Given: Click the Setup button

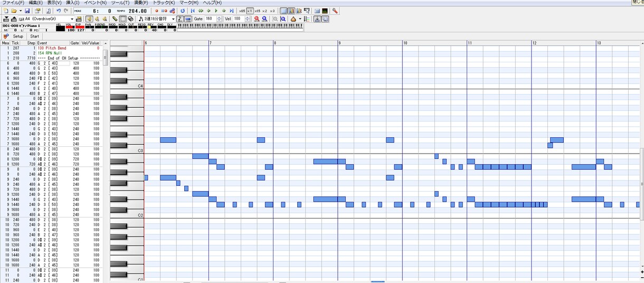Looking at the screenshot, I should pyautogui.click(x=18, y=36).
